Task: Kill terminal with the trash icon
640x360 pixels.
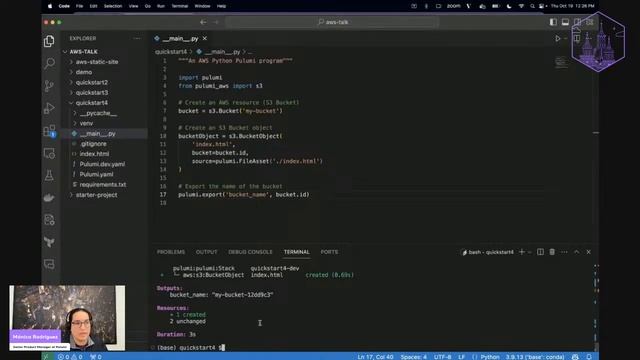Action: 552,252
